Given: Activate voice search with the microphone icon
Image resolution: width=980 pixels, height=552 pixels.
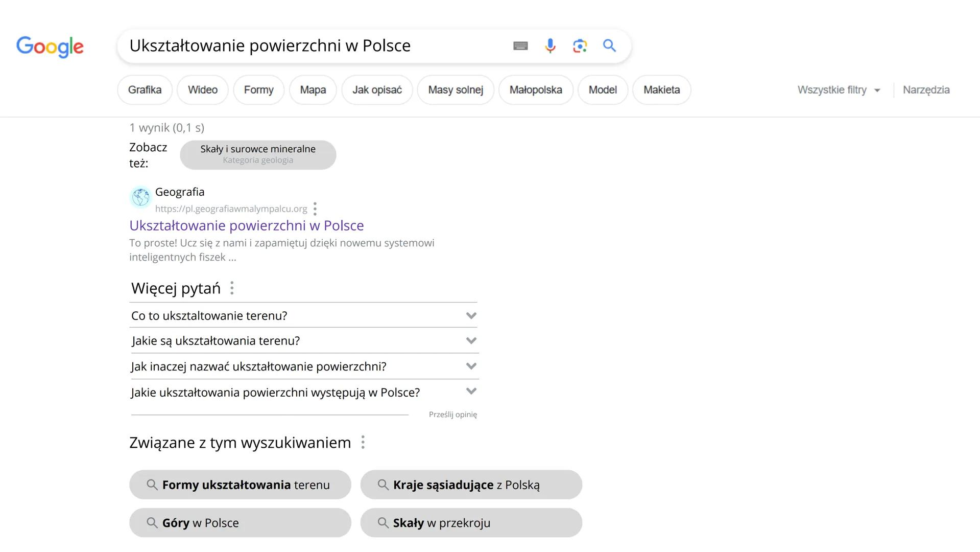Looking at the screenshot, I should tap(550, 45).
